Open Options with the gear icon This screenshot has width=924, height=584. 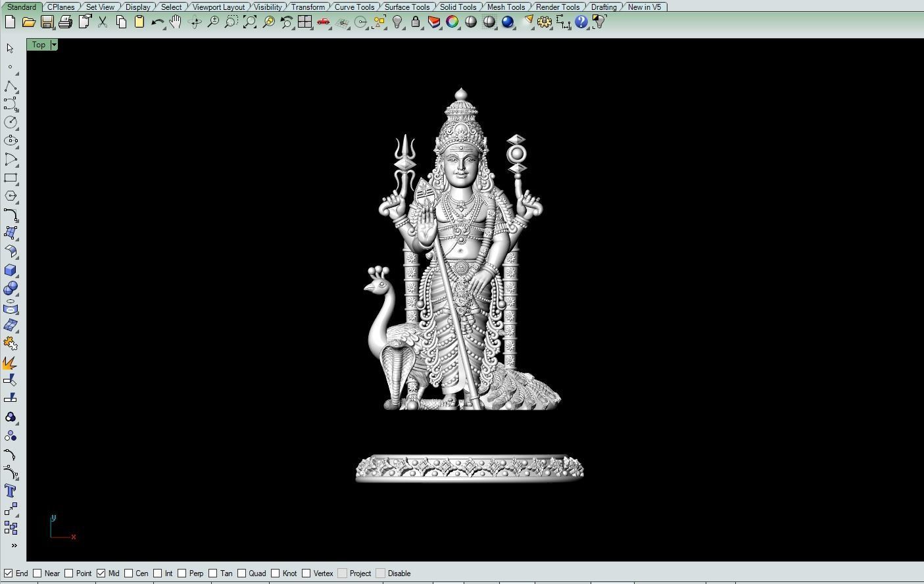tap(545, 22)
